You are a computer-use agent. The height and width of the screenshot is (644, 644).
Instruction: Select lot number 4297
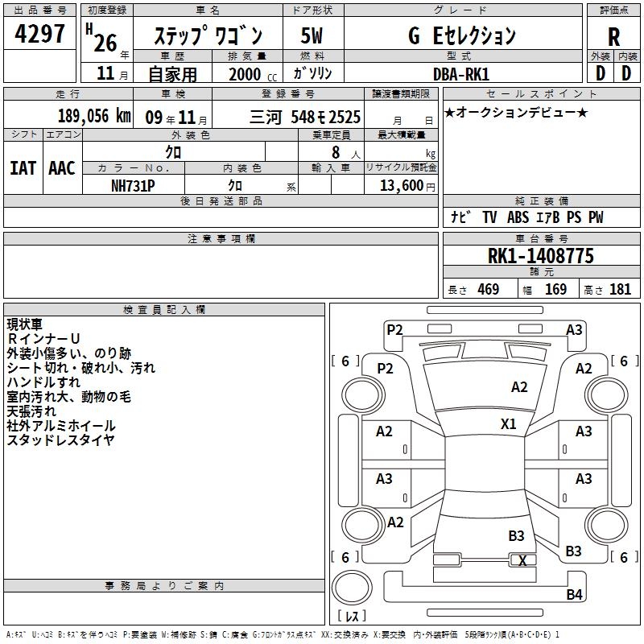[x=40, y=35]
